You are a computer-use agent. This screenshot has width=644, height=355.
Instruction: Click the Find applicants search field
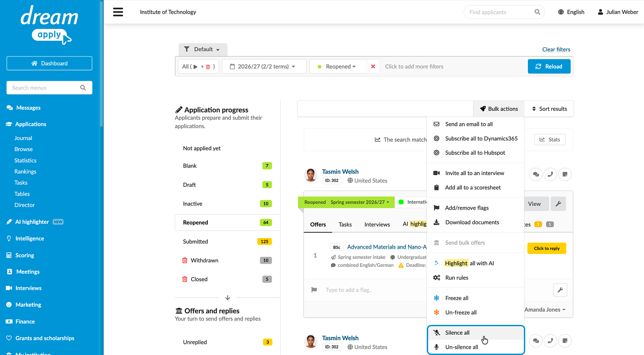click(x=504, y=12)
